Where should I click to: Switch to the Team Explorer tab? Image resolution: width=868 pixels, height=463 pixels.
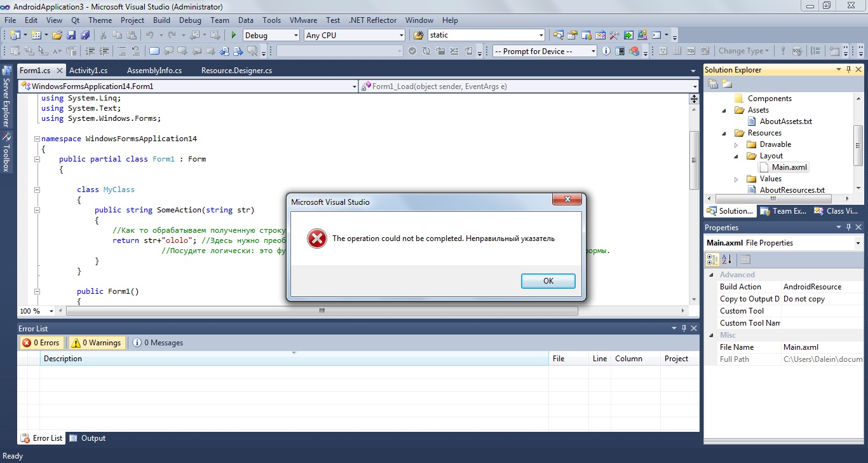point(783,211)
